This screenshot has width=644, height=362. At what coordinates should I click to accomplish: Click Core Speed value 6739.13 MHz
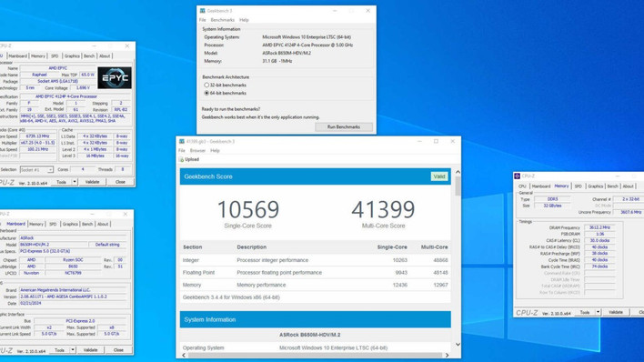click(37, 136)
